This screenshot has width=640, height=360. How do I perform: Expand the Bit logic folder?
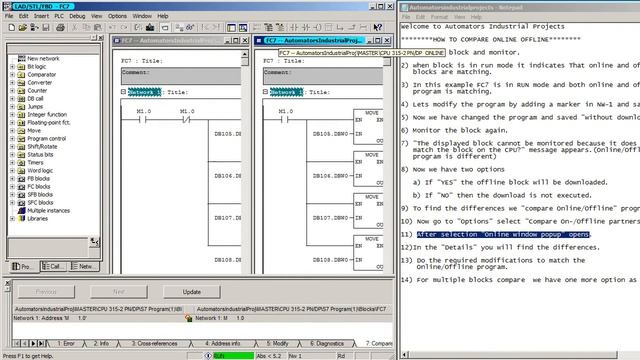tap(12, 67)
